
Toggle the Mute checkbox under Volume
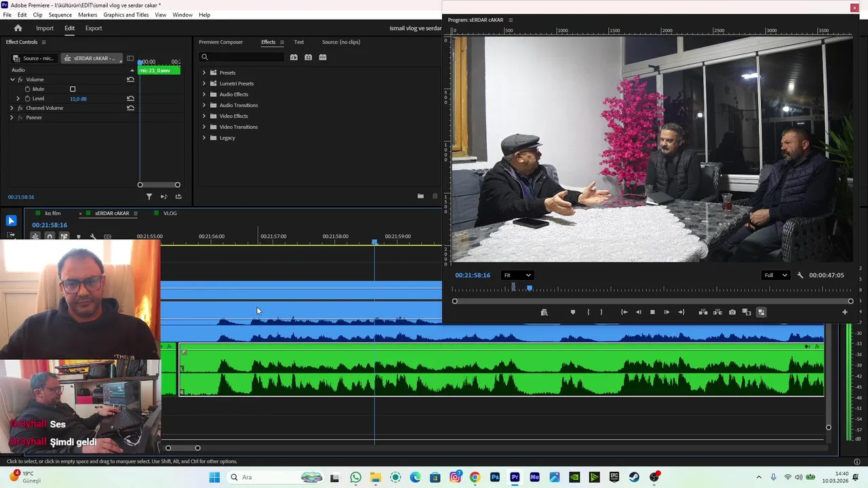(73, 89)
